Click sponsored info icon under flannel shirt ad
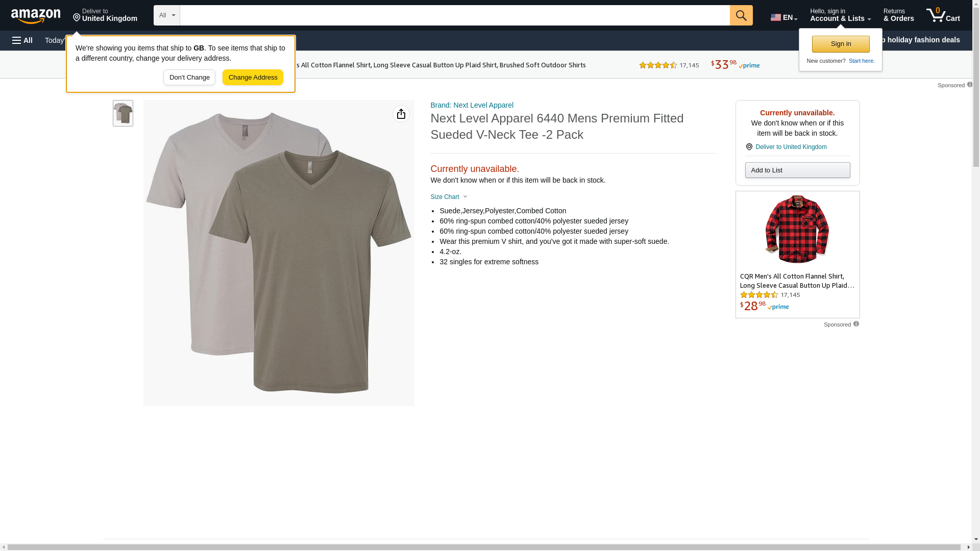 856,324
